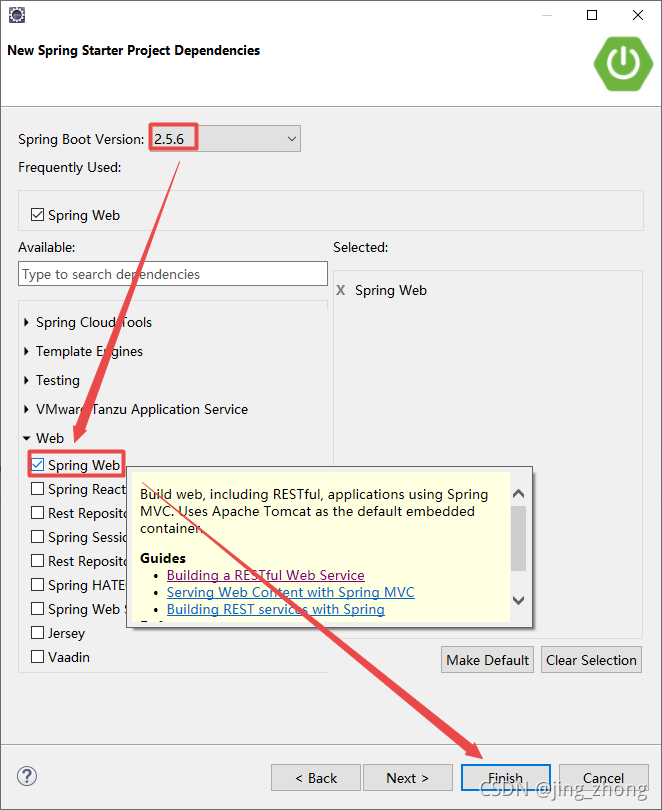The width and height of the screenshot is (662, 810).
Task: Click the Finish button
Action: coord(506,777)
